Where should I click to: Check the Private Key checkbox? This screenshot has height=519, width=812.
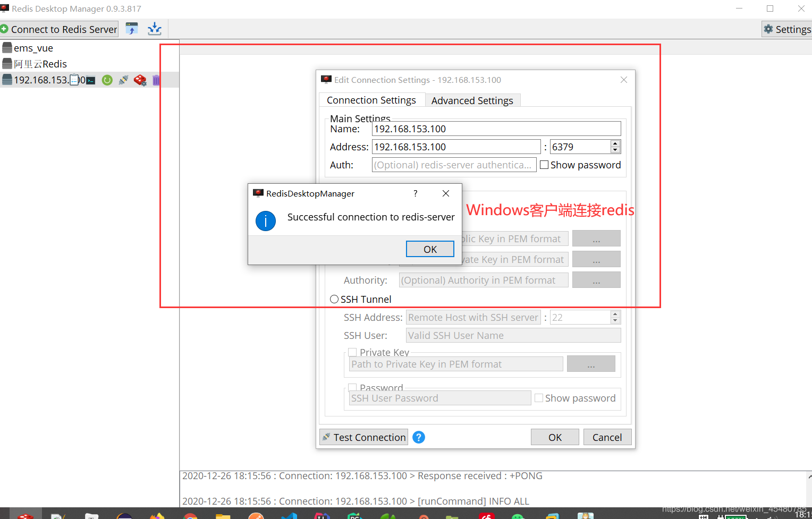coord(352,352)
